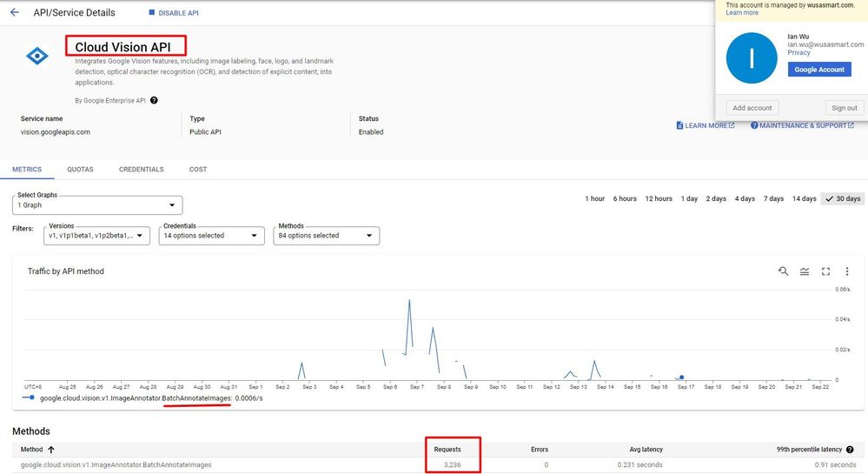The image size is (868, 474).
Task: Reset zoom using the chart magnifier icon
Action: [783, 271]
